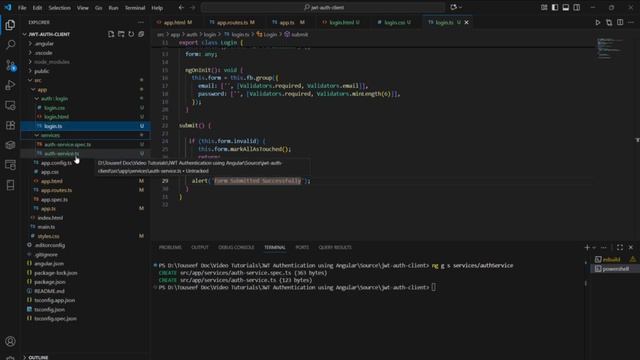Open the Debug Console panel tab
The width and height of the screenshot is (640, 360).
[x=236, y=247]
